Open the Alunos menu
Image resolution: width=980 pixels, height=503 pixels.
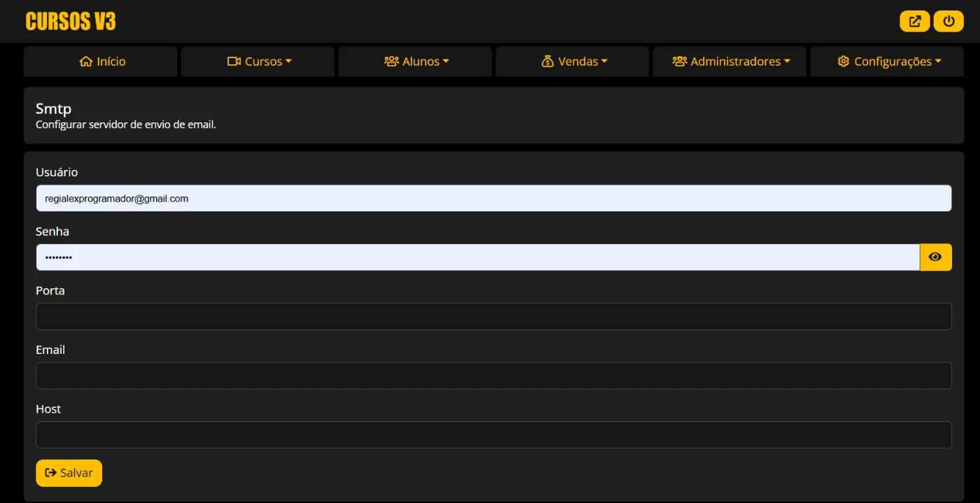pos(421,62)
